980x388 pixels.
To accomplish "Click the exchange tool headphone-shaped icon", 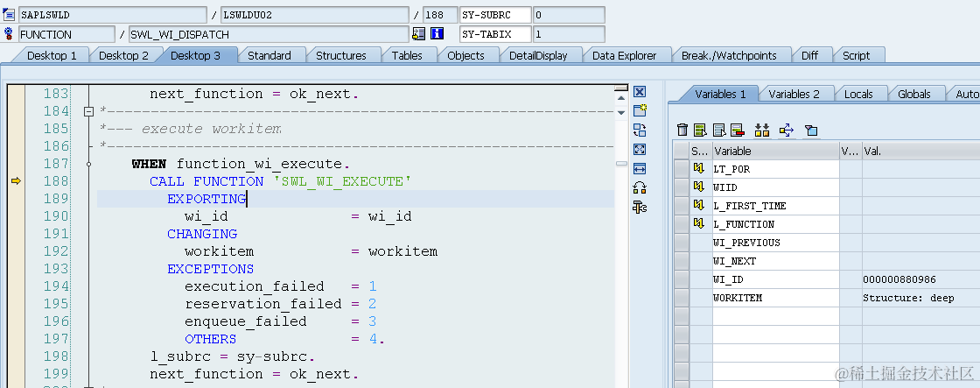I will [640, 187].
